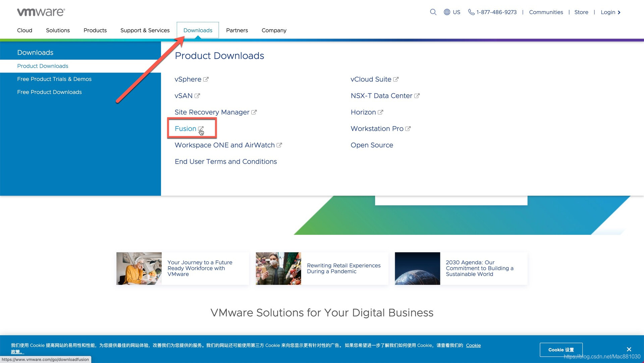Open the Fusion download link
The height and width of the screenshot is (363, 644).
tap(185, 129)
